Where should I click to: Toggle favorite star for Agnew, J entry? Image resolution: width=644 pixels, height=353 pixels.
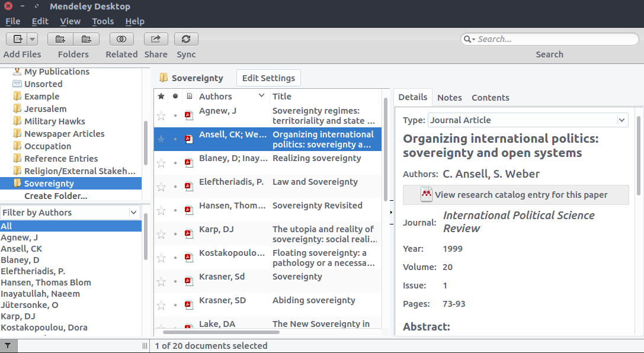pyautogui.click(x=161, y=115)
